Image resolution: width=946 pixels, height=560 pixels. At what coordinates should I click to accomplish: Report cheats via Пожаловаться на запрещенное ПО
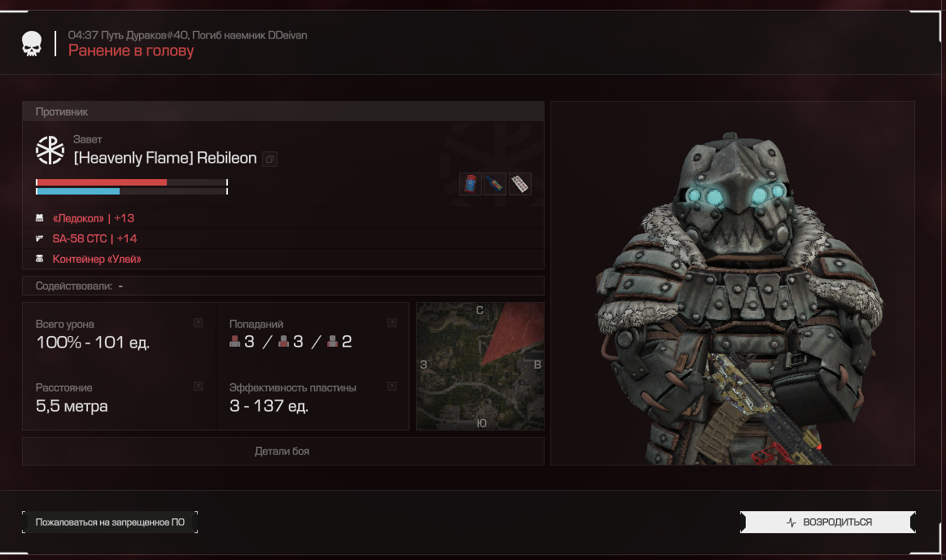click(x=110, y=523)
